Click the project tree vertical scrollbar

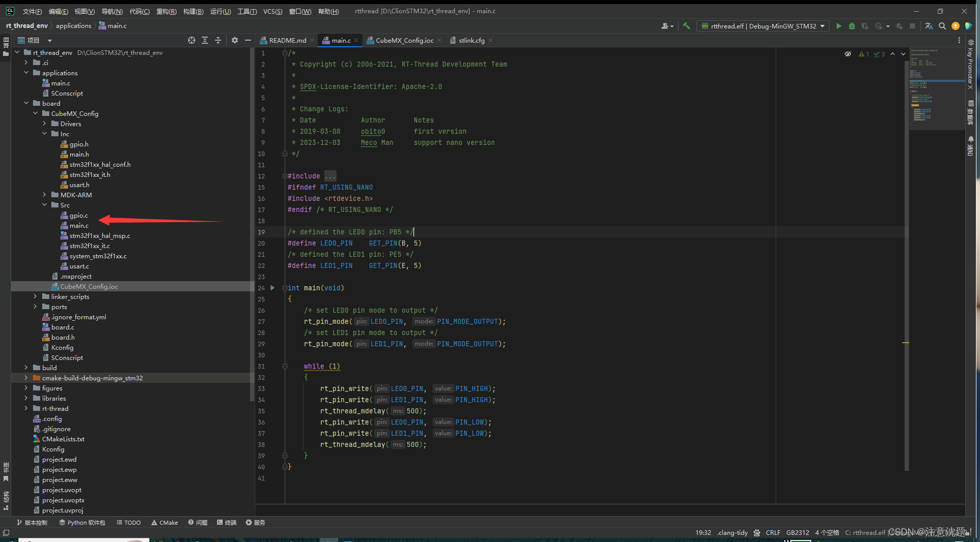point(252,225)
